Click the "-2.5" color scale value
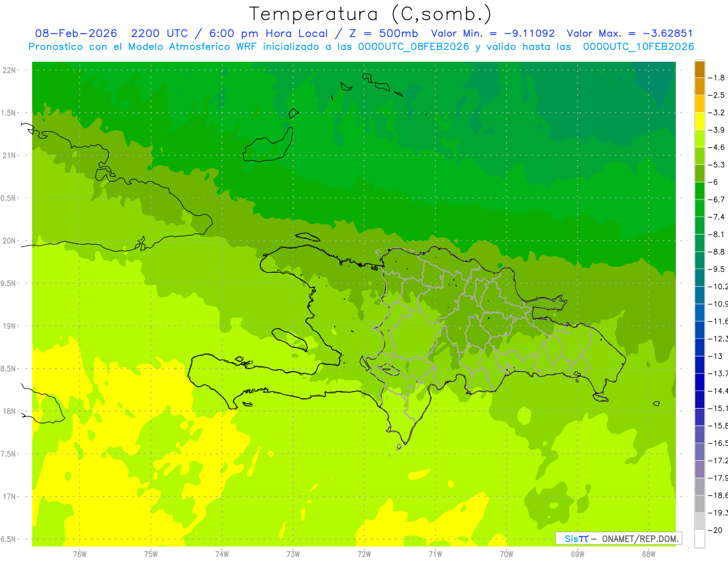728x562 pixels. [x=716, y=95]
